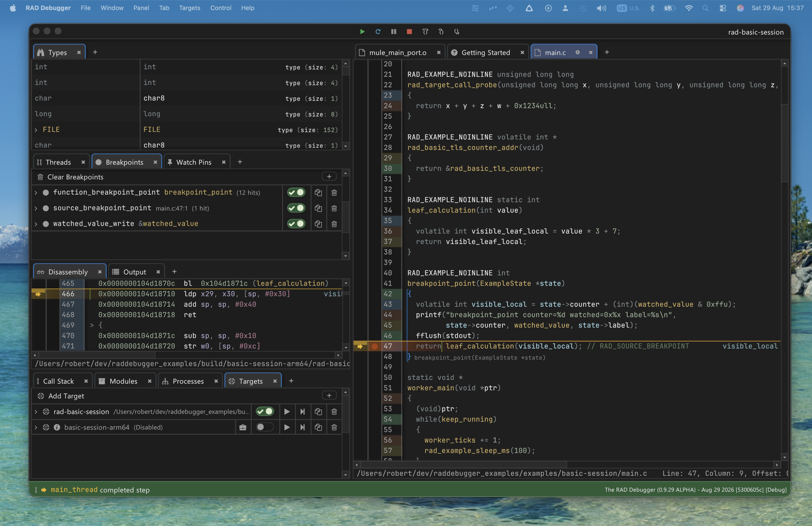Duplicate the source_breakpoint_point breakpoint

(318, 208)
